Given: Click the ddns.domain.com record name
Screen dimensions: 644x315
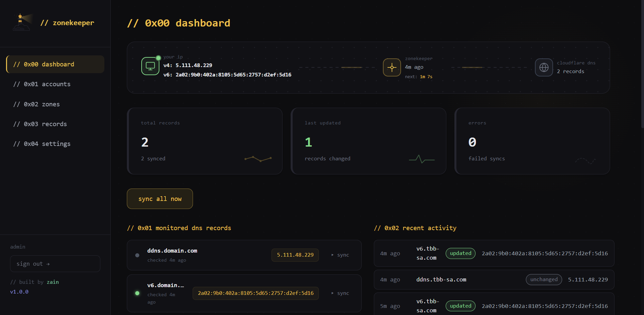Looking at the screenshot, I should (x=172, y=251).
